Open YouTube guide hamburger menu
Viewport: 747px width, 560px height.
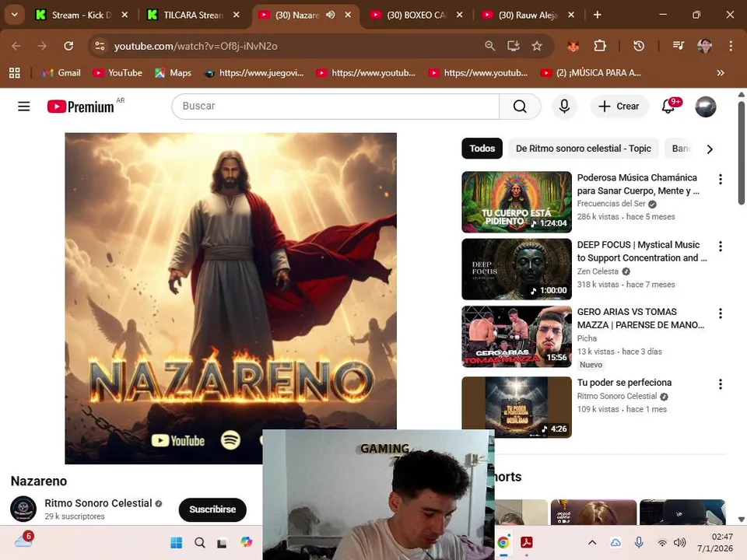pos(24,107)
